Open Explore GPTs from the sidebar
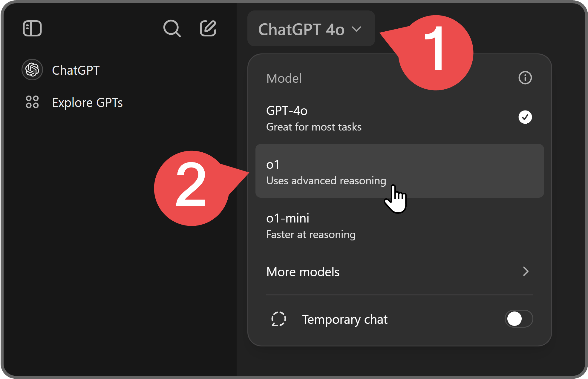Image resolution: width=588 pixels, height=379 pixels. tap(87, 102)
